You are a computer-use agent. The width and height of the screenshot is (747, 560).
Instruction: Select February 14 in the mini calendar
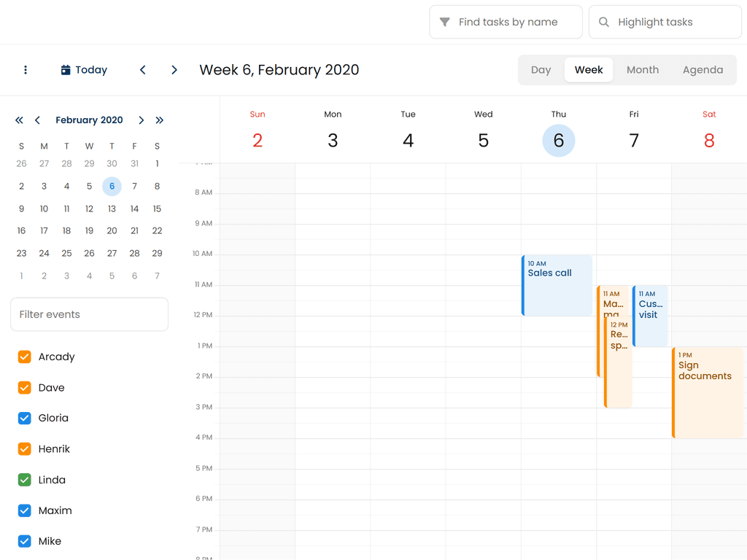134,209
